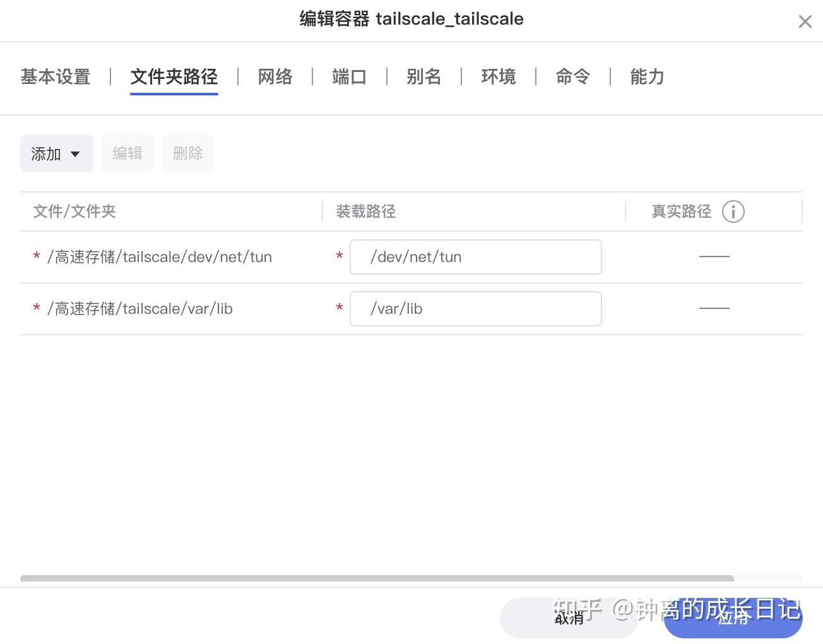Viewport: 823px width, 644px height.
Task: Select the /高速存储/tailscale/var/lib row
Action: (140, 309)
